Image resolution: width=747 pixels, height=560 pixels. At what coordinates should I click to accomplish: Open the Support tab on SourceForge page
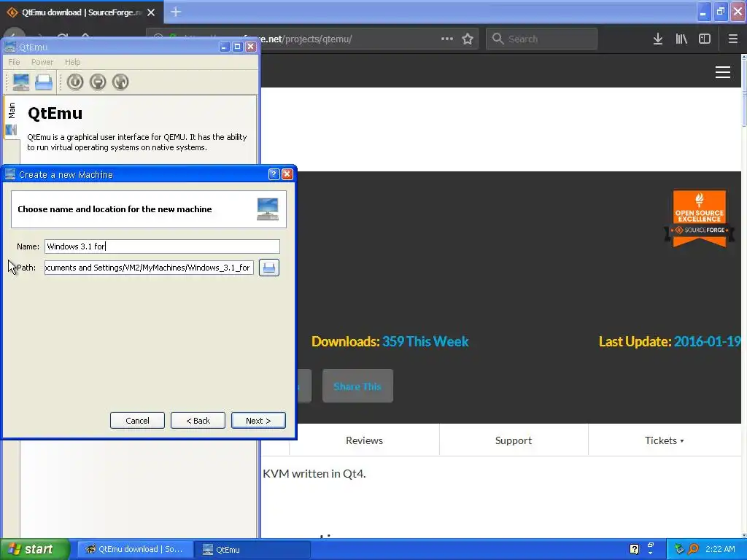(514, 440)
